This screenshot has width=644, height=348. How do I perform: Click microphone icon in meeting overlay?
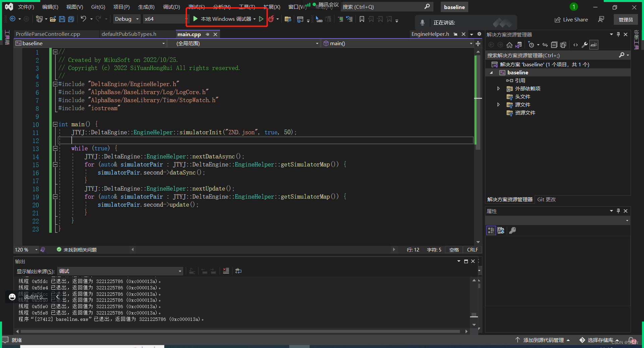click(422, 22)
